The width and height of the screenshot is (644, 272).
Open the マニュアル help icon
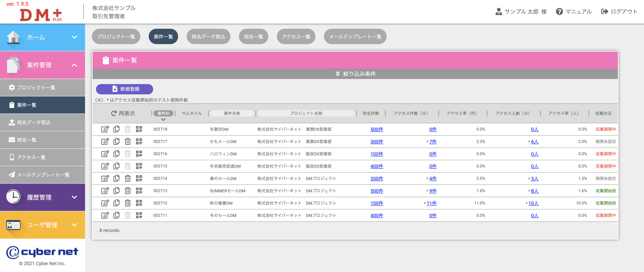point(574,11)
